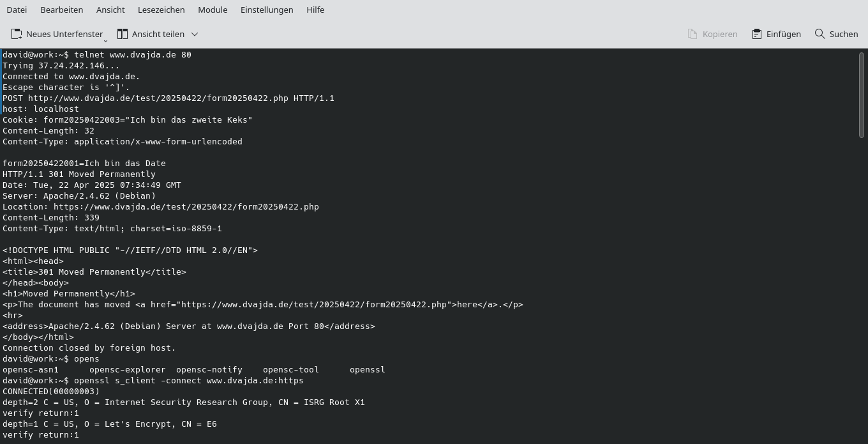Open the Module menu

[x=213, y=10]
